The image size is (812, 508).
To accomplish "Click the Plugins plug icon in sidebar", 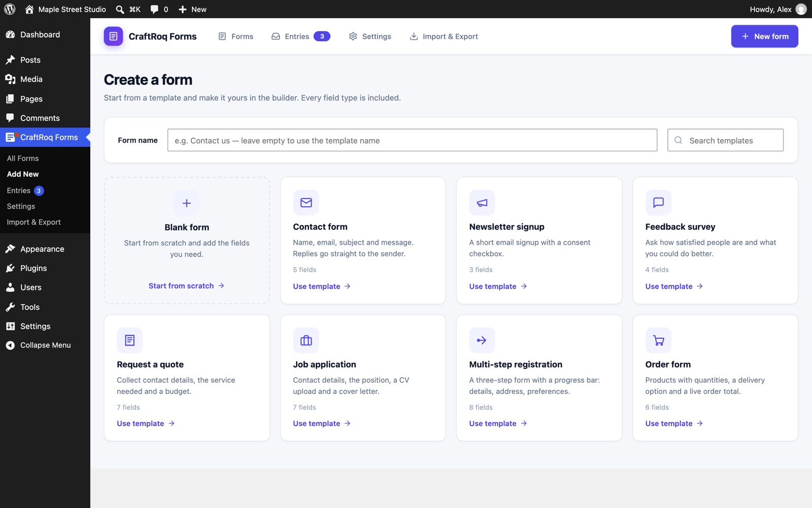I will (10, 268).
